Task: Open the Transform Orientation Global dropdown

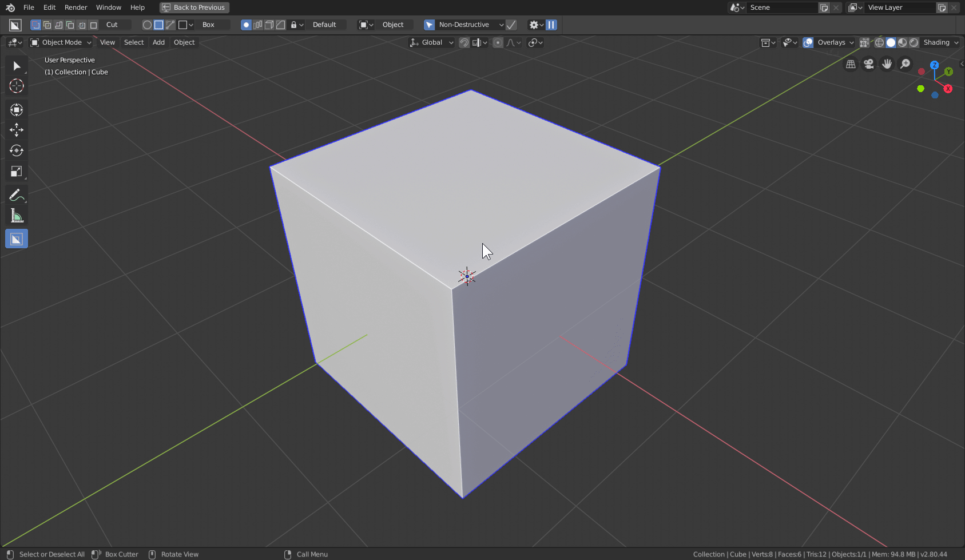Action: pos(431,42)
